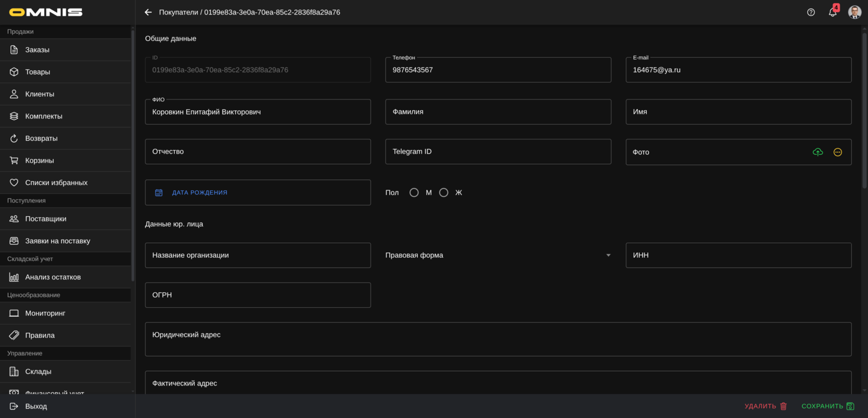Screen dimensions: 868x418
Task: Click the calendar icon for Дата рождения
Action: pos(159,193)
